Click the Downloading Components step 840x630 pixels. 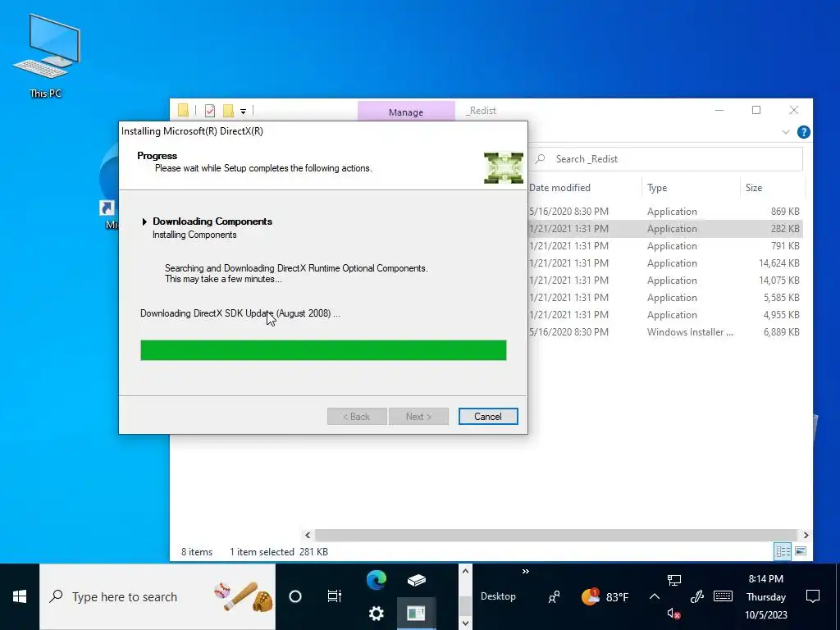(212, 221)
